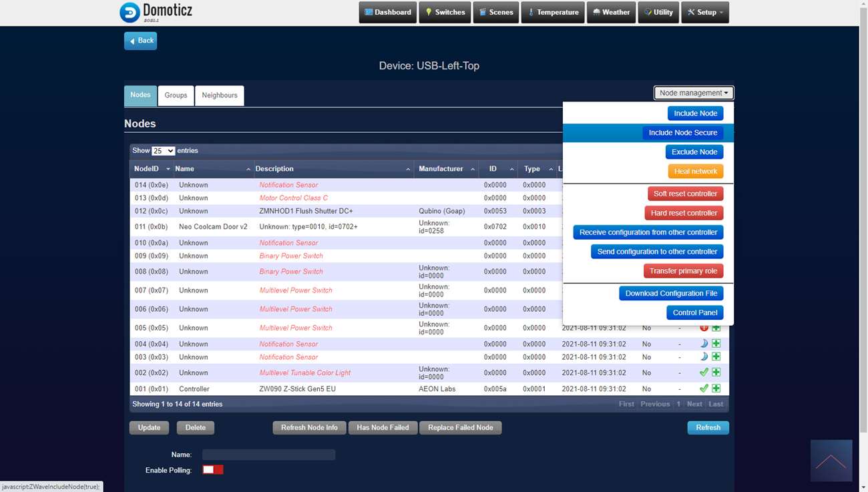Collapse the Node management dropdown
Image resolution: width=868 pixels, height=492 pixels.
(694, 93)
